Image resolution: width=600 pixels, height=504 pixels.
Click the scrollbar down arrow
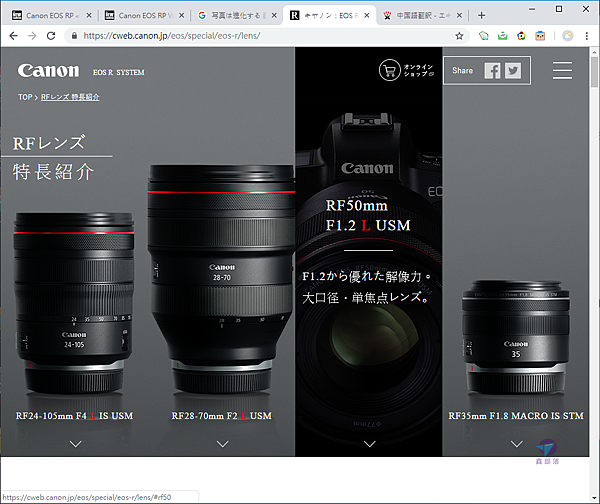click(594, 498)
